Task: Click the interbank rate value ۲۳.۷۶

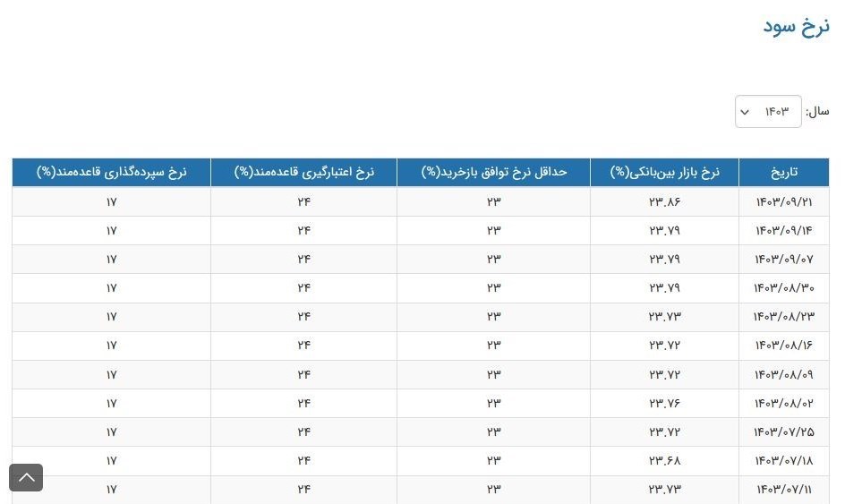Action: click(664, 403)
